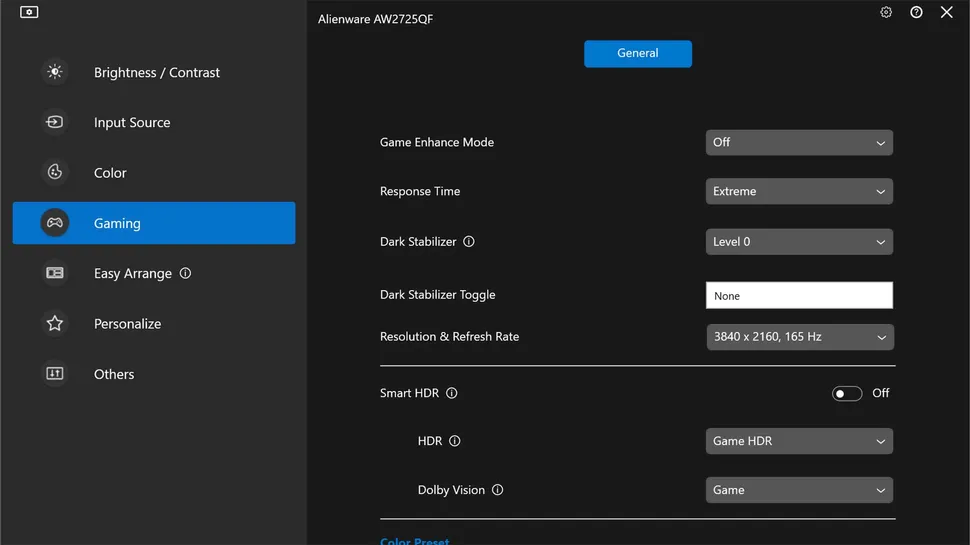
Task: Open settings with the gear icon
Action: click(886, 13)
